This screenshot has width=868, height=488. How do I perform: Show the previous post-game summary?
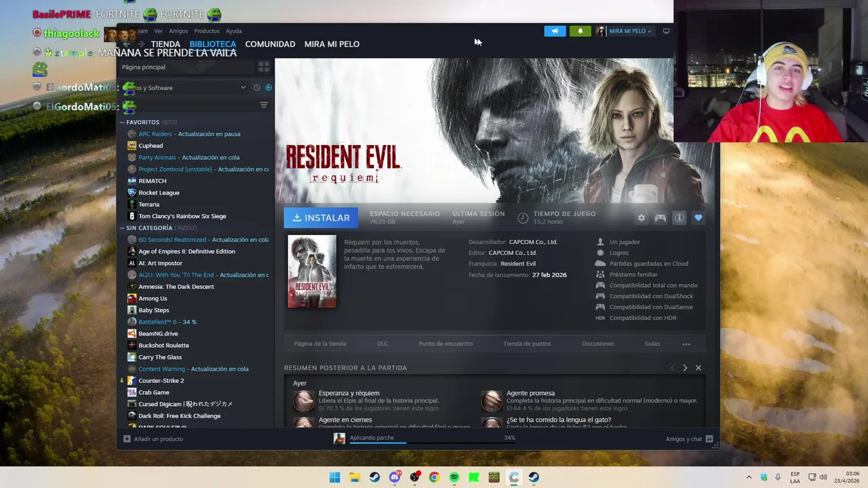(x=673, y=368)
